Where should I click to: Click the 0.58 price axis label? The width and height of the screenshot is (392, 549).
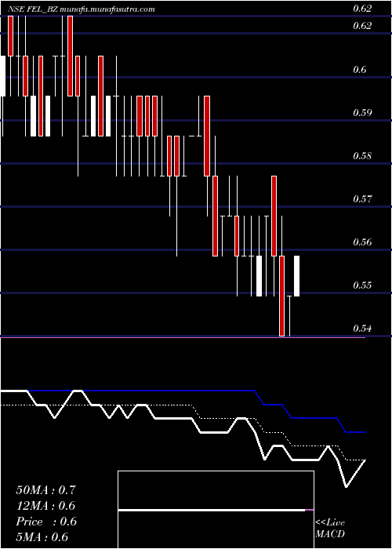361,156
